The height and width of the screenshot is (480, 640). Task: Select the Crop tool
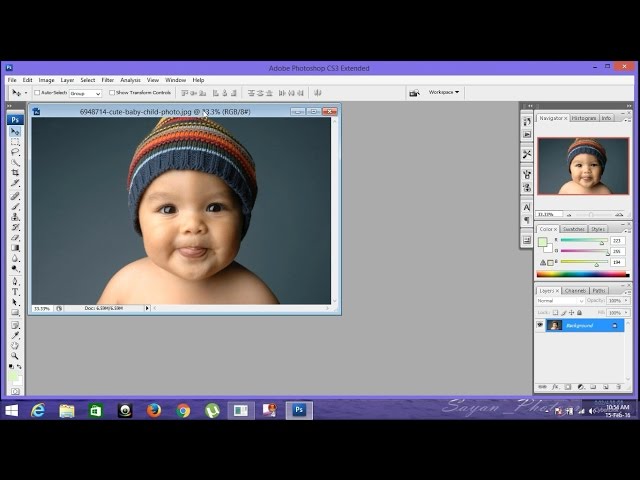(15, 173)
